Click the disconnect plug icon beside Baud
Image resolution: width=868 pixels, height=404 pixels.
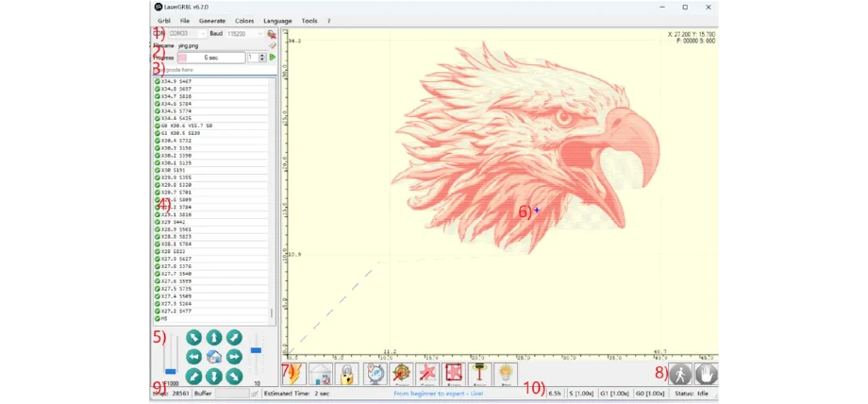[x=272, y=34]
